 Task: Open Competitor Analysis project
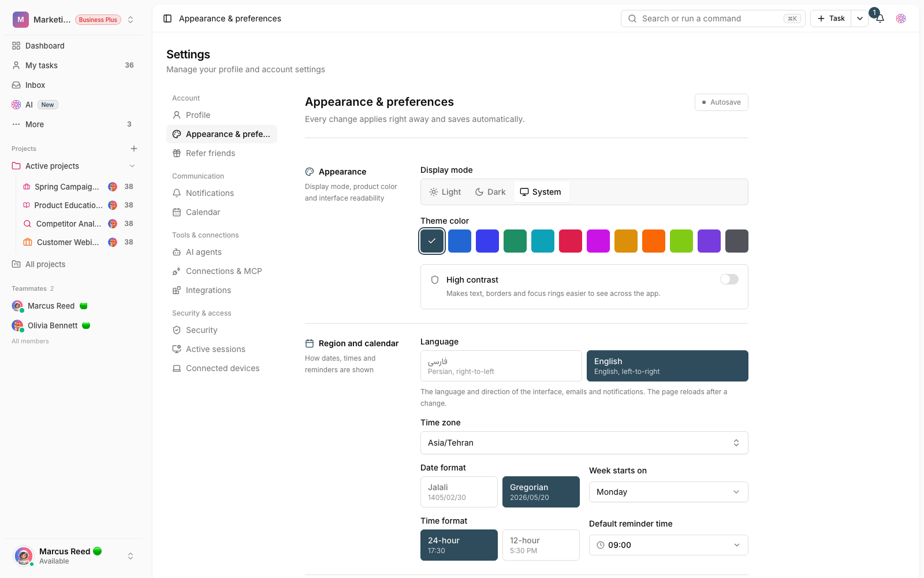coord(79,224)
